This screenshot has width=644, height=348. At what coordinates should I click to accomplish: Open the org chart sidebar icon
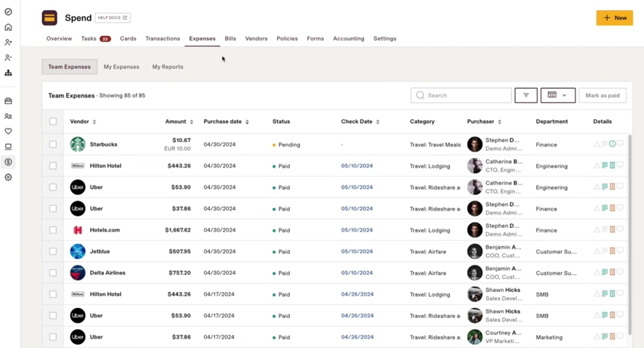click(x=8, y=73)
